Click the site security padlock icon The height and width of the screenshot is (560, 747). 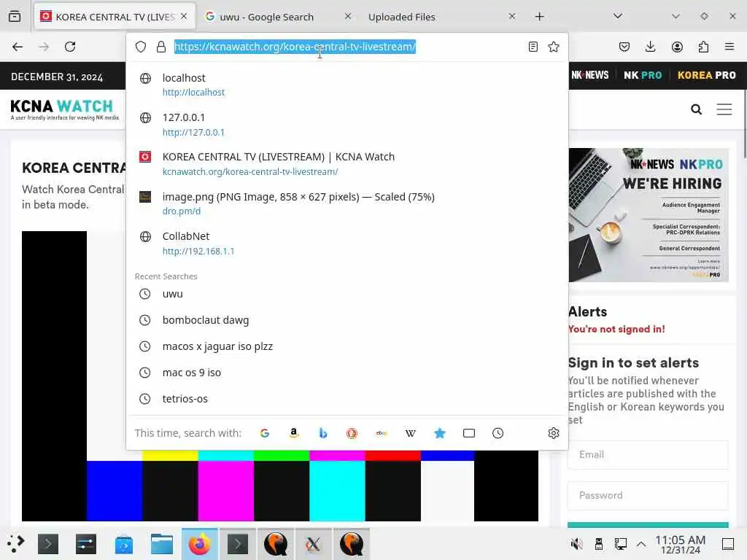pos(161,47)
